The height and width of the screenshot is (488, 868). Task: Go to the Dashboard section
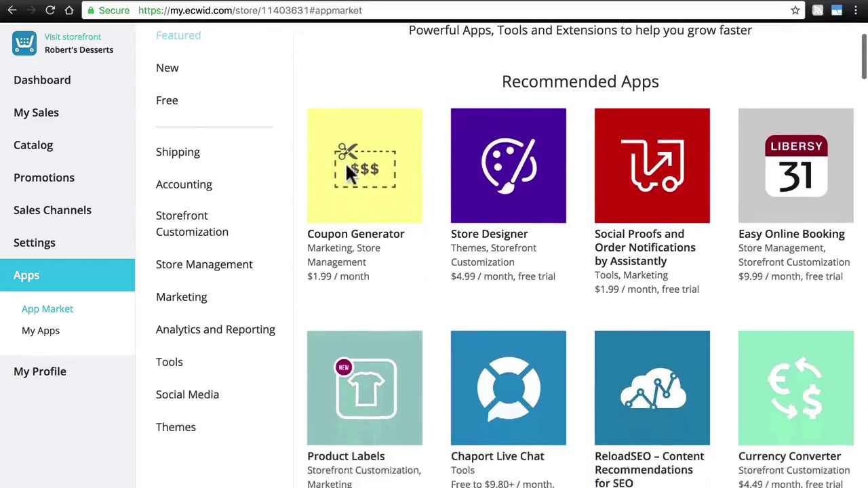42,80
